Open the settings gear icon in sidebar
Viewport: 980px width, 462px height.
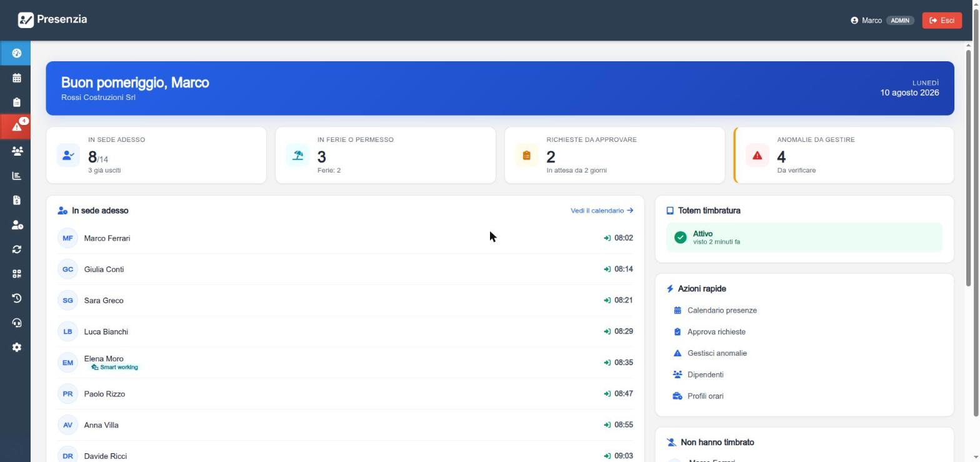coord(16,347)
